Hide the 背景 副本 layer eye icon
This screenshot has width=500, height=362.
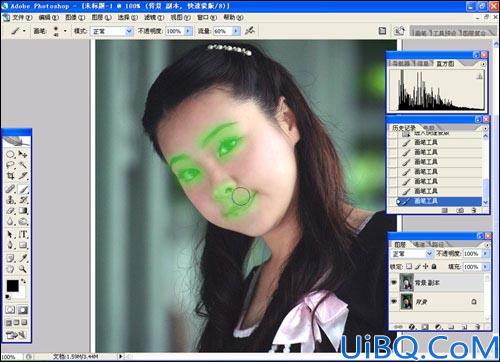[394, 283]
